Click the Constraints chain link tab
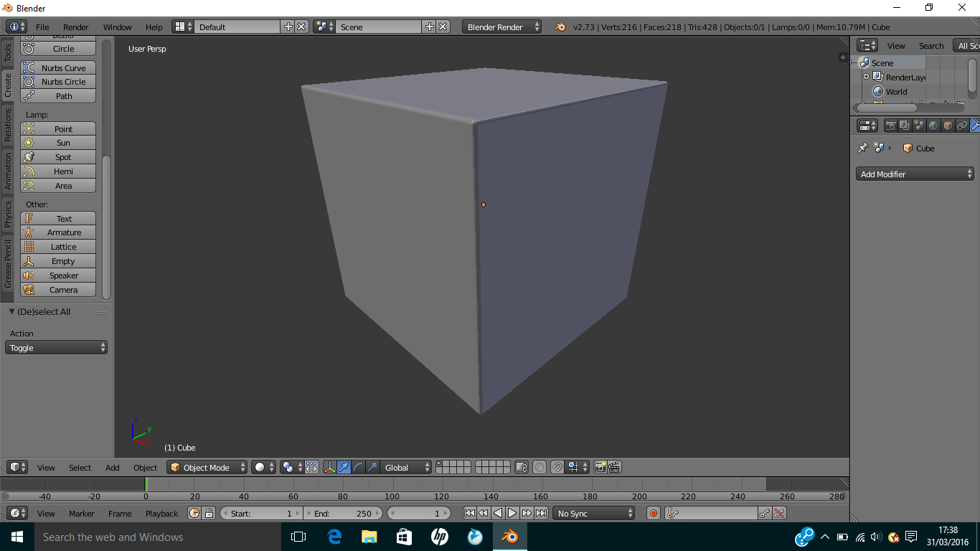This screenshot has height=551, width=980. coord(962,126)
